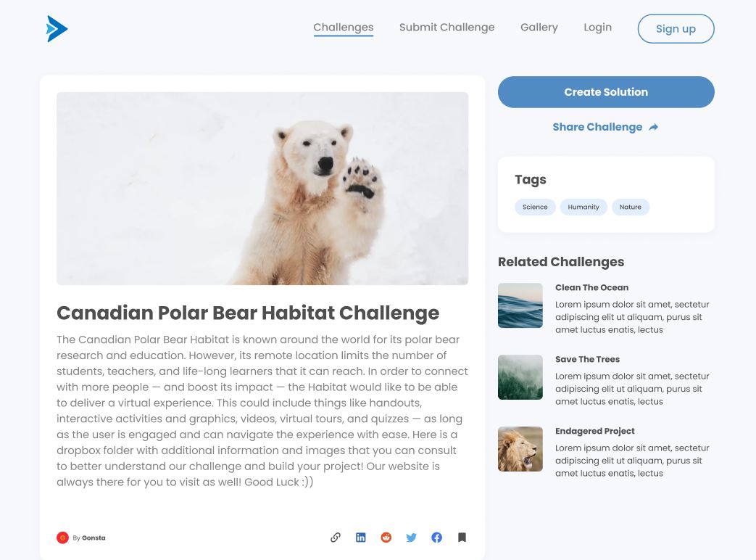This screenshot has height=560, width=756.
Task: Go to Submit Challenge page
Action: 447,28
